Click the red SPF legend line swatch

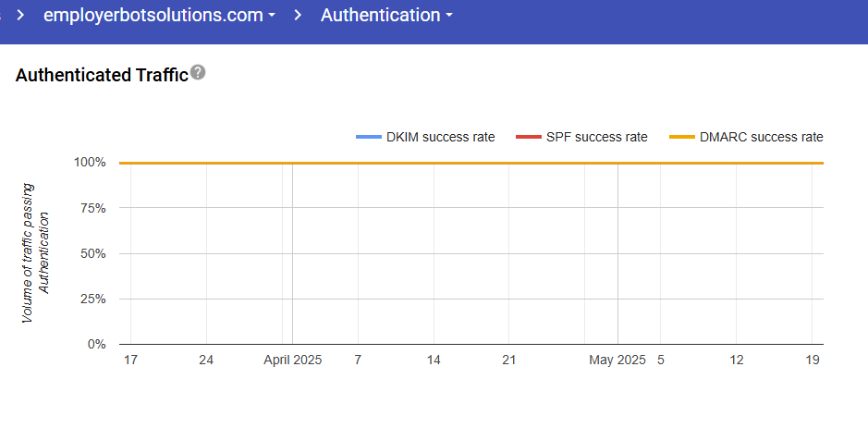point(528,137)
